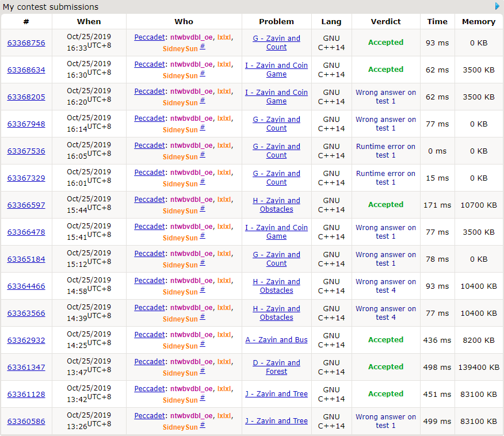Open H - Zayin and Obstacles for submission 63366597

click(x=276, y=205)
